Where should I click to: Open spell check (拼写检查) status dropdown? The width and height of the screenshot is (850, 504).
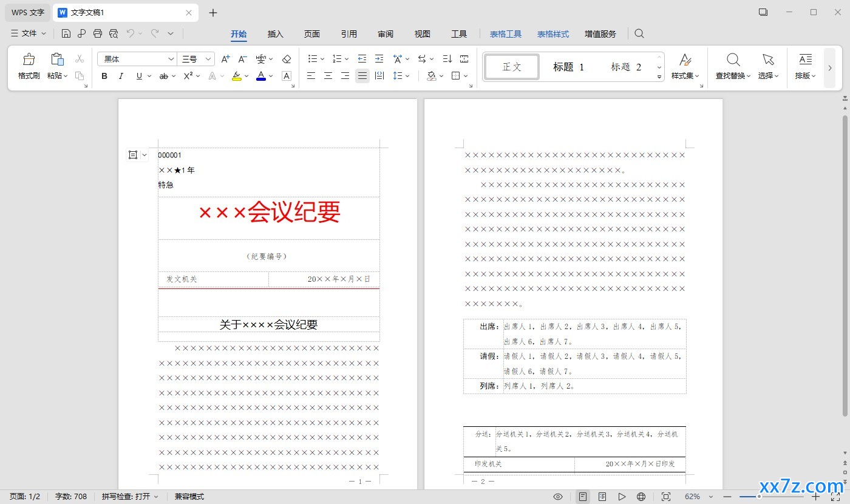pyautogui.click(x=130, y=497)
